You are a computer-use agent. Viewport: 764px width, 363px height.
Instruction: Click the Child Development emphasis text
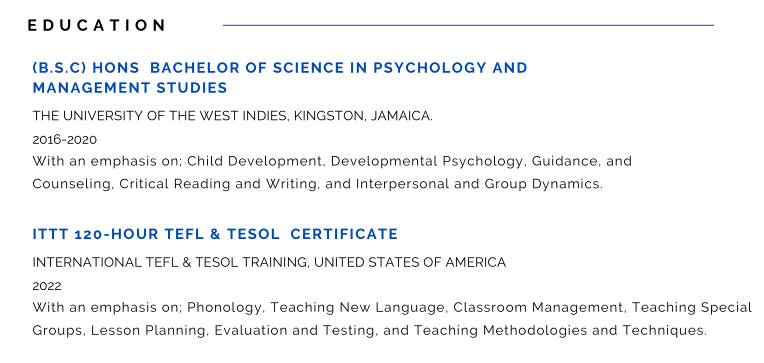tap(254, 161)
